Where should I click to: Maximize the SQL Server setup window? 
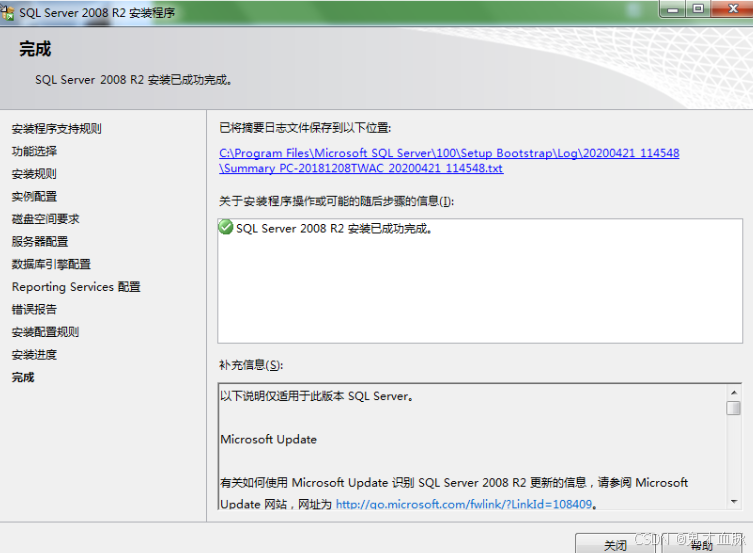[698, 9]
